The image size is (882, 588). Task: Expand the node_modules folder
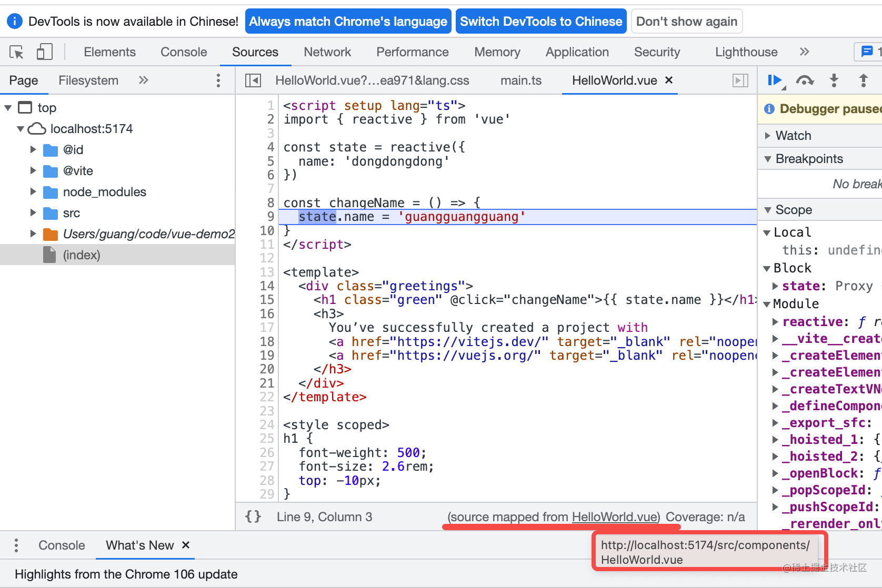click(33, 192)
